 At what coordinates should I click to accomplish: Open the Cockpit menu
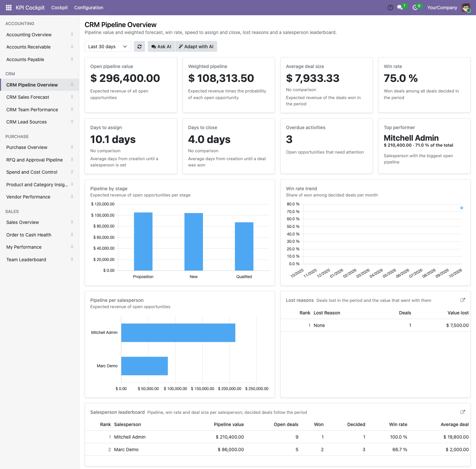59,8
